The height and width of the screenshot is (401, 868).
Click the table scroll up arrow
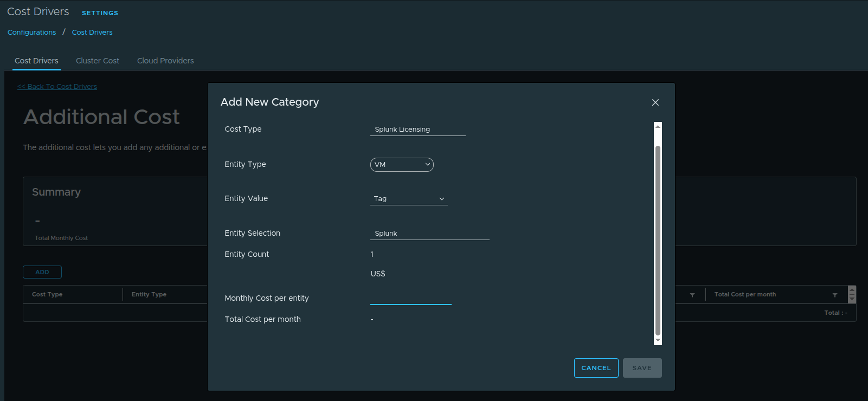coord(852,290)
